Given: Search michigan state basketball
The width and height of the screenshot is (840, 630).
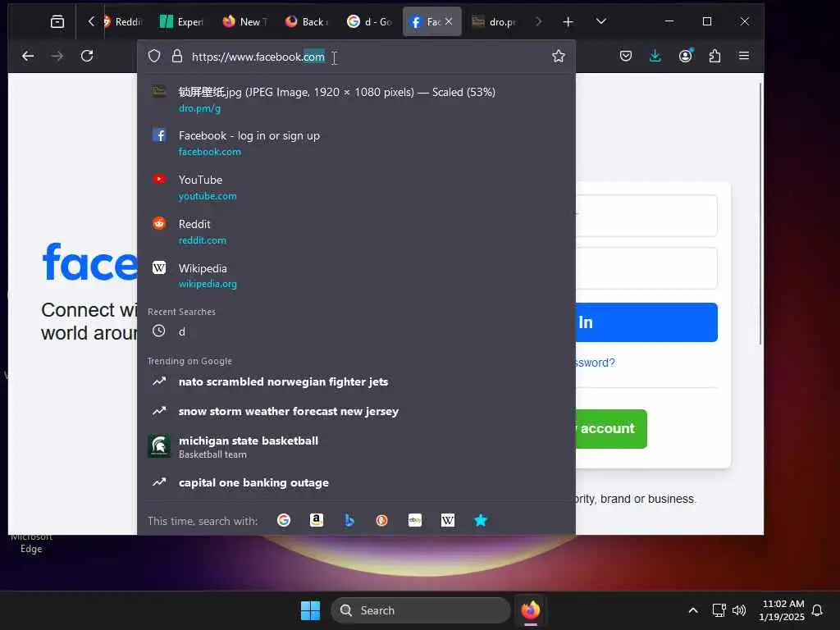Looking at the screenshot, I should [356, 446].
